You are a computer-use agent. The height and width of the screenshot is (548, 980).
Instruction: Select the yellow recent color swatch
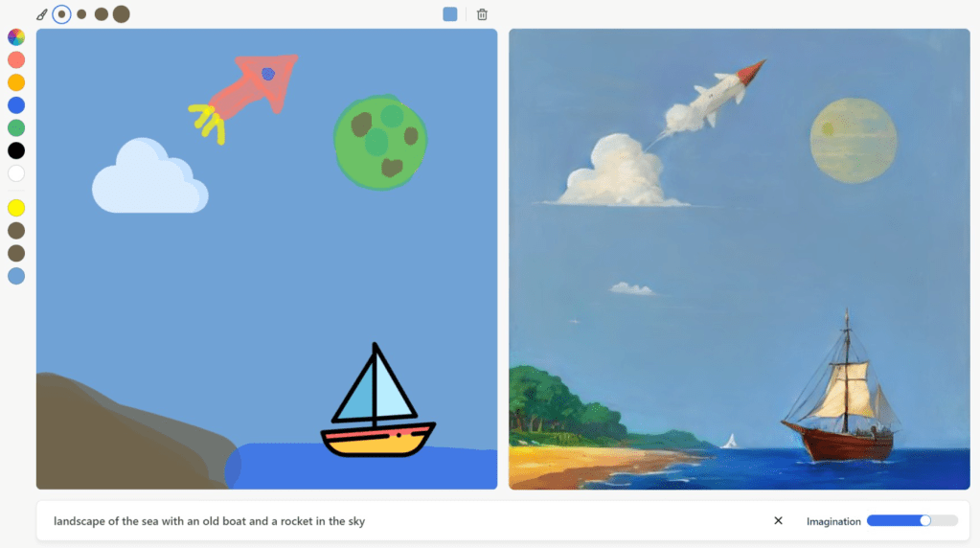point(16,208)
